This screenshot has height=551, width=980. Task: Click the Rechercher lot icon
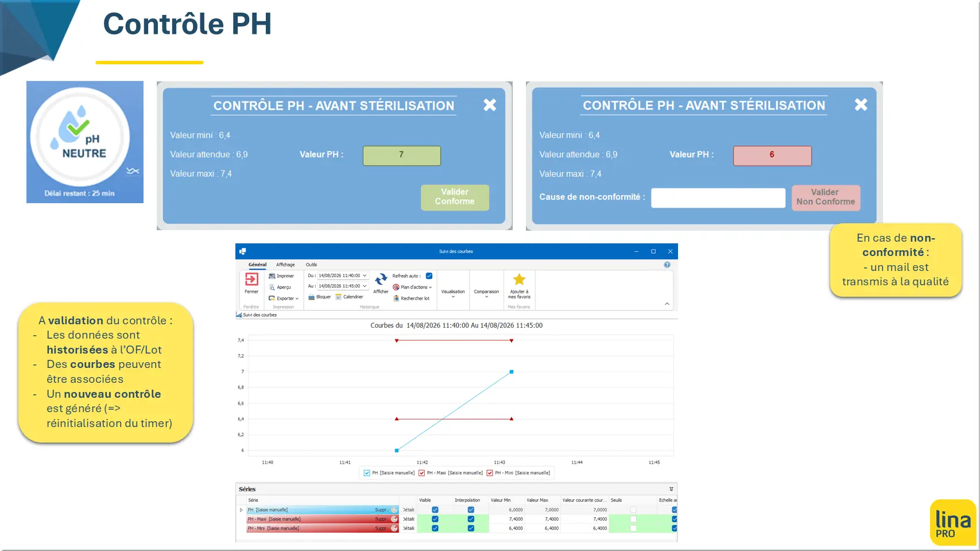[x=396, y=298]
